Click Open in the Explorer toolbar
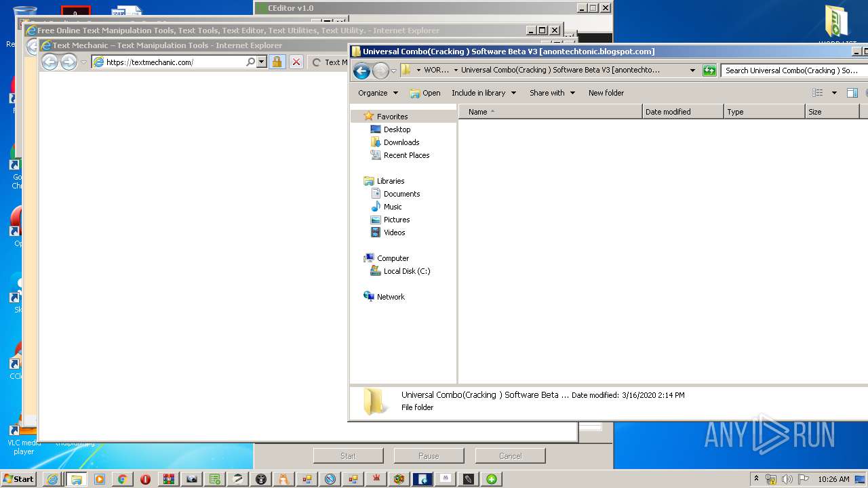Image resolution: width=868 pixels, height=488 pixels. pyautogui.click(x=425, y=93)
